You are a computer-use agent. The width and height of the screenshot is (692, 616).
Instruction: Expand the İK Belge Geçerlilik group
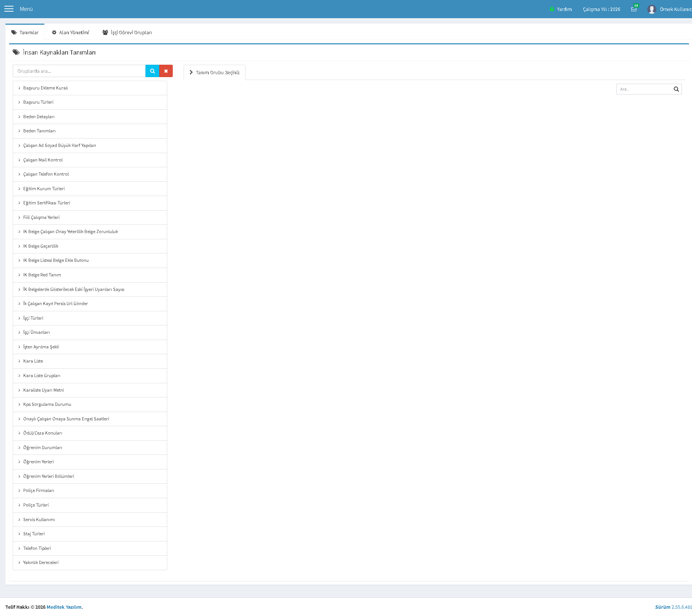(x=90, y=246)
